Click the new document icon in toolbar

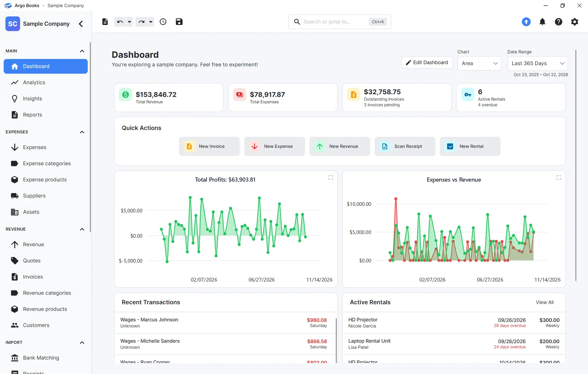point(105,22)
